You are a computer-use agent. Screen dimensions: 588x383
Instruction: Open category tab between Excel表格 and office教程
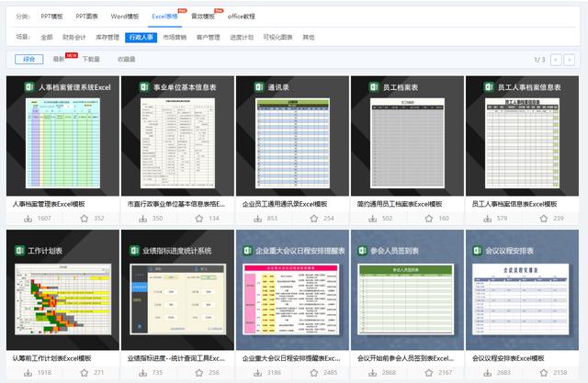click(203, 17)
